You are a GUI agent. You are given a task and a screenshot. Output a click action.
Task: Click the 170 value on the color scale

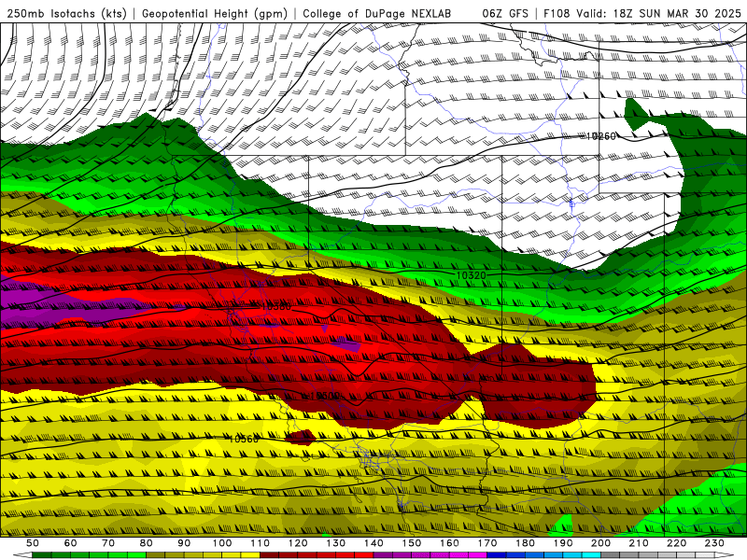pyautogui.click(x=487, y=543)
